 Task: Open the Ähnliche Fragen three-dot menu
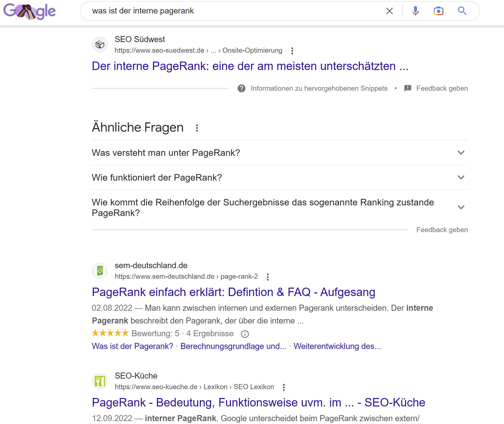[197, 128]
